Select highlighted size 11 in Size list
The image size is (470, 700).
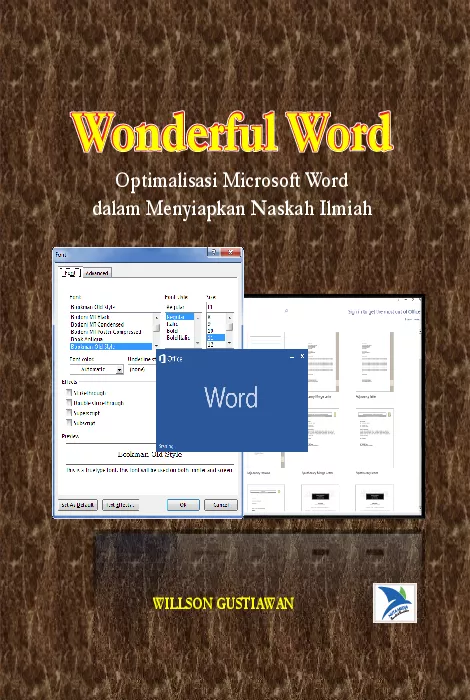(216, 338)
